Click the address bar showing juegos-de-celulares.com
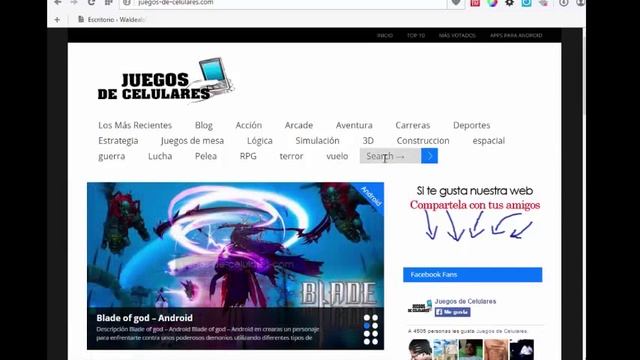640x360 pixels. [283, 3]
